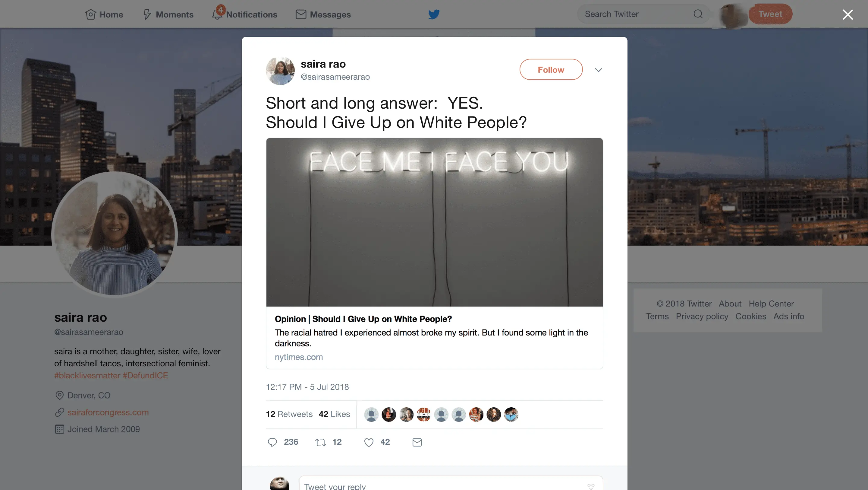Screen dimensions: 868x490
Task: Click the #DefundICE hashtag
Action: pyautogui.click(x=145, y=375)
